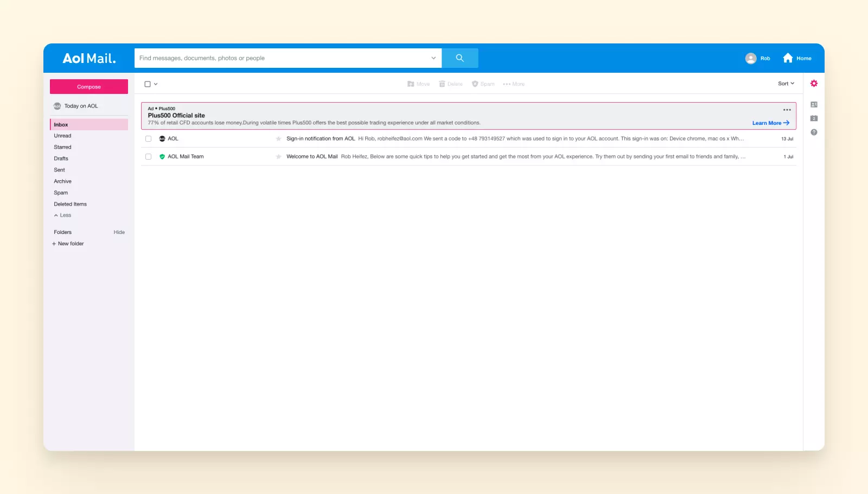Click the magnifier search button

pos(459,58)
